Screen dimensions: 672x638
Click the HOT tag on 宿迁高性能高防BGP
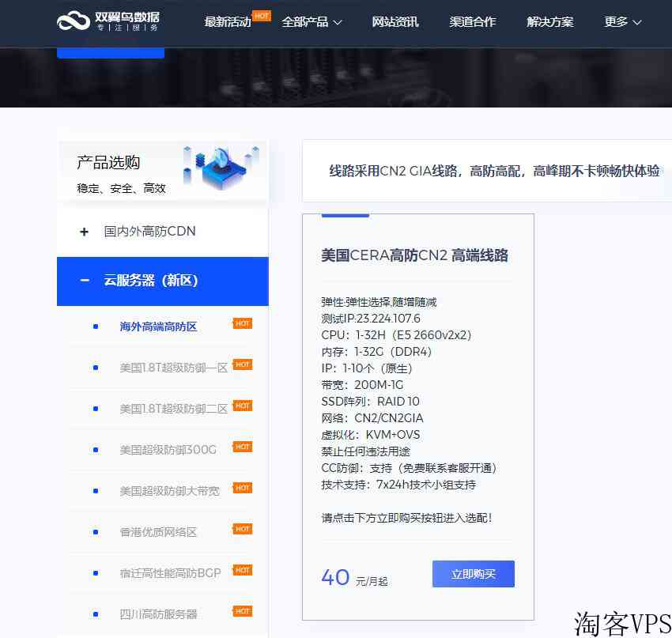[x=243, y=570]
